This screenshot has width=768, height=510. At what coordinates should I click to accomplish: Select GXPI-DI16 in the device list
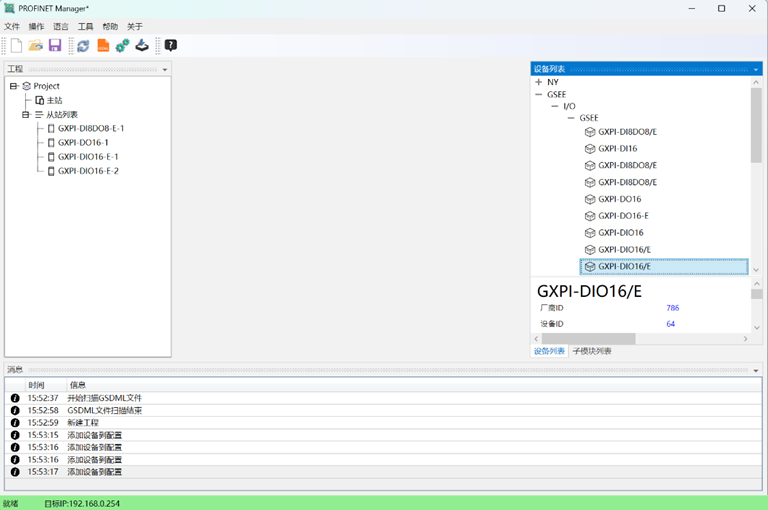point(618,149)
